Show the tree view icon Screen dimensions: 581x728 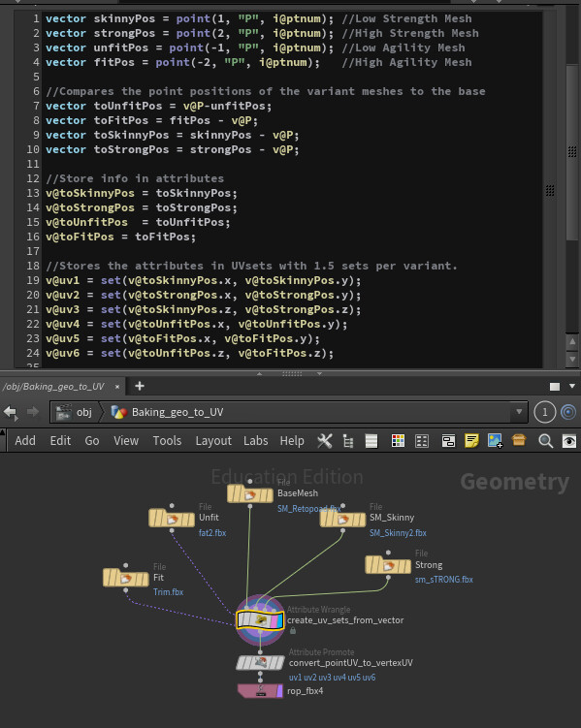coord(348,441)
